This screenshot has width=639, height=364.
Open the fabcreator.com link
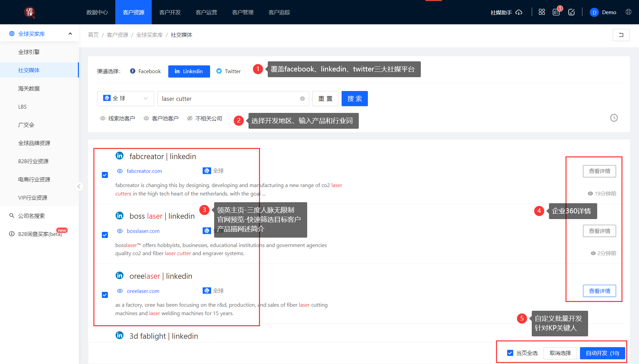coord(144,171)
